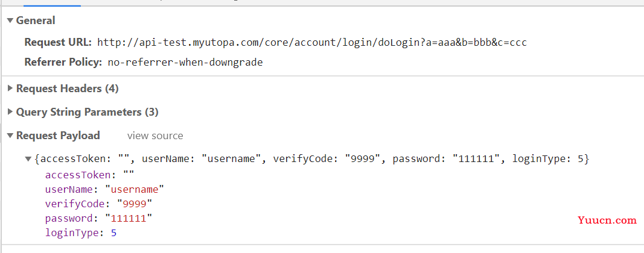Click the red "111111" password value
644x253 pixels.
click(x=129, y=218)
